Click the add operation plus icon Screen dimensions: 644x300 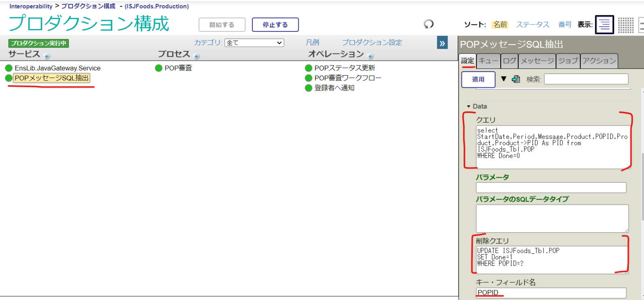click(371, 56)
